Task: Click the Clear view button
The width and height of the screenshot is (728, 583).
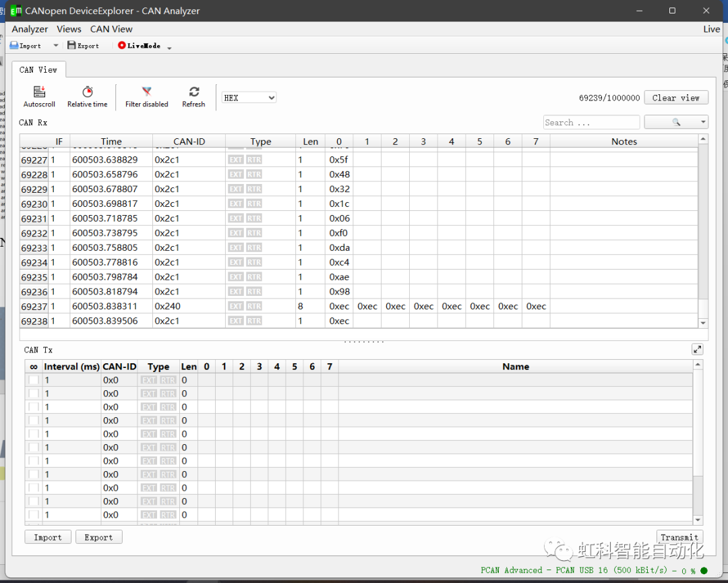Action: (x=676, y=98)
